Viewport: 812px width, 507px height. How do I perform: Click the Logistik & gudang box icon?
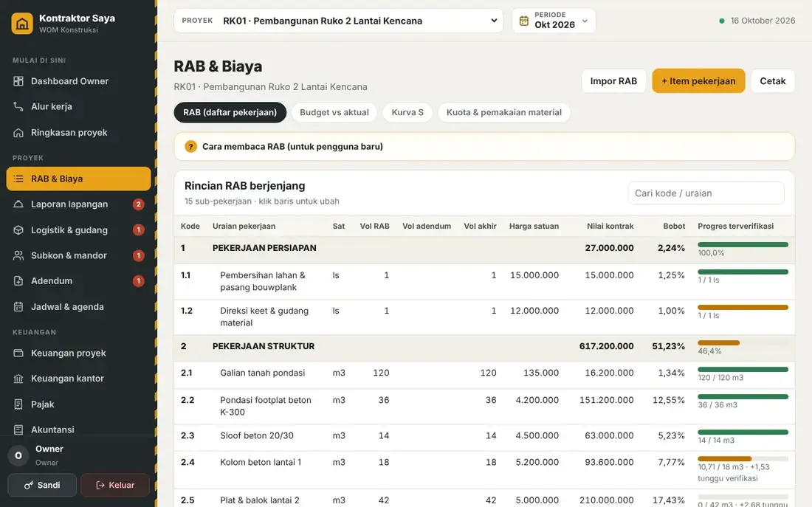coord(18,230)
